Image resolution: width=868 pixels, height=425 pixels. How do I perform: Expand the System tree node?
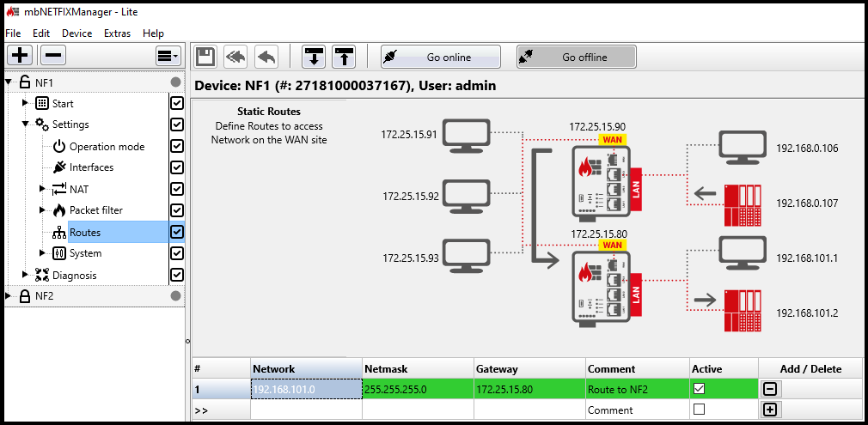[x=42, y=253]
